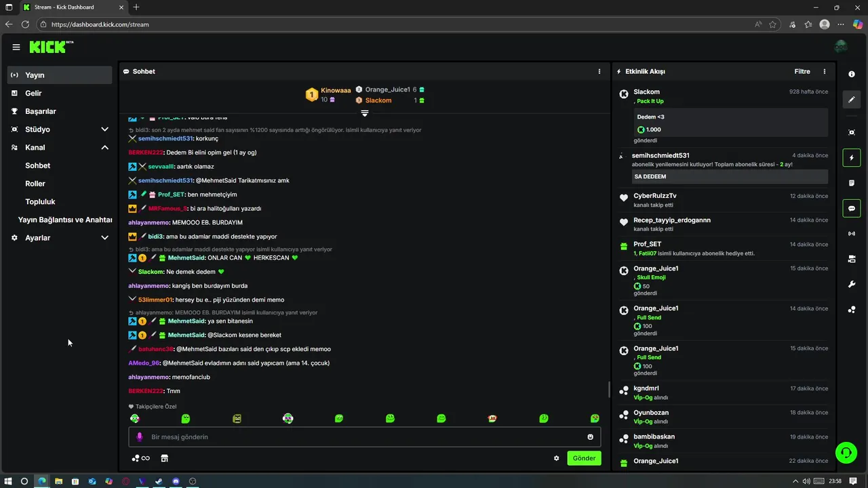Click Oyunbozan in the activity feed

click(651, 413)
